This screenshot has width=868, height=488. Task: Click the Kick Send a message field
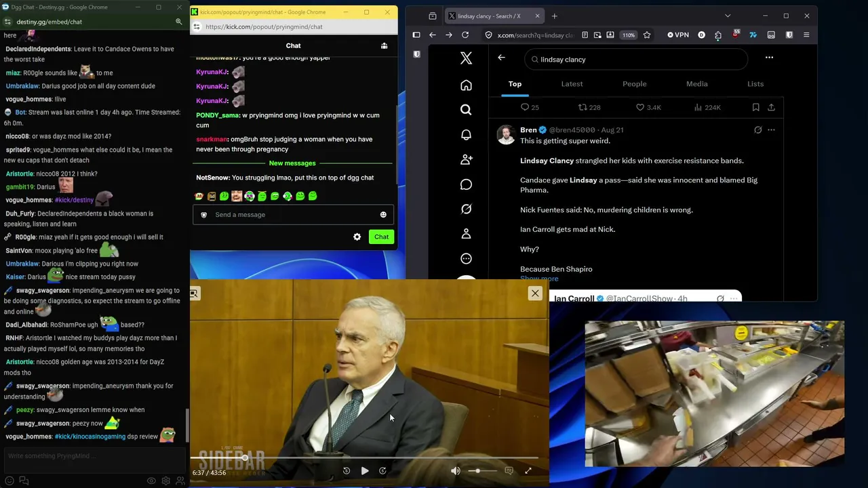[x=293, y=215]
